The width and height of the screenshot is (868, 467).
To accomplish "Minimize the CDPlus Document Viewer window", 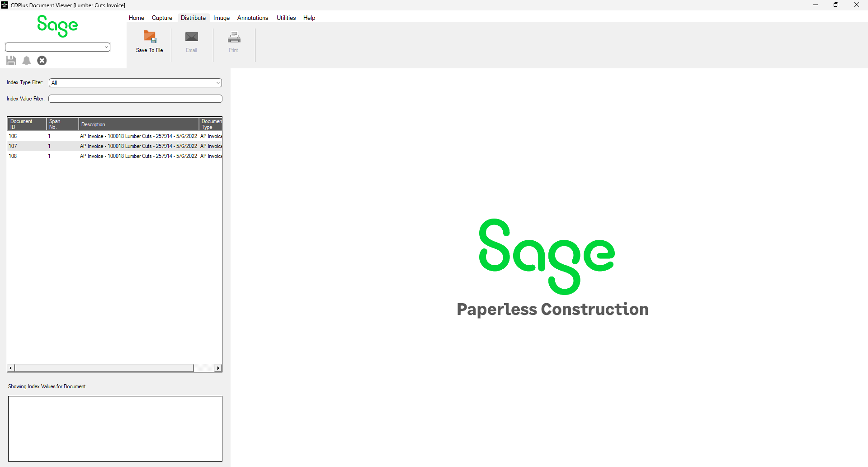I will pyautogui.click(x=816, y=5).
